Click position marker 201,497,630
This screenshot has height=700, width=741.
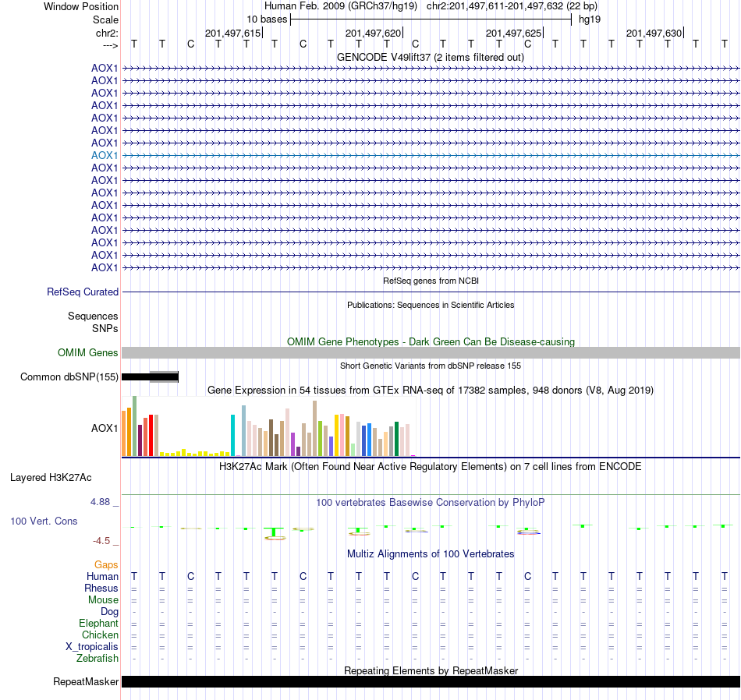click(x=654, y=33)
